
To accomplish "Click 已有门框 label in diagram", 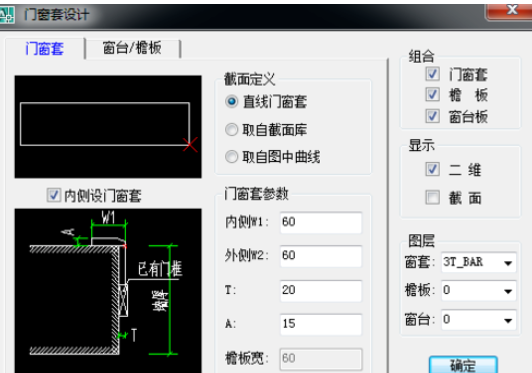I will pyautogui.click(x=160, y=269).
